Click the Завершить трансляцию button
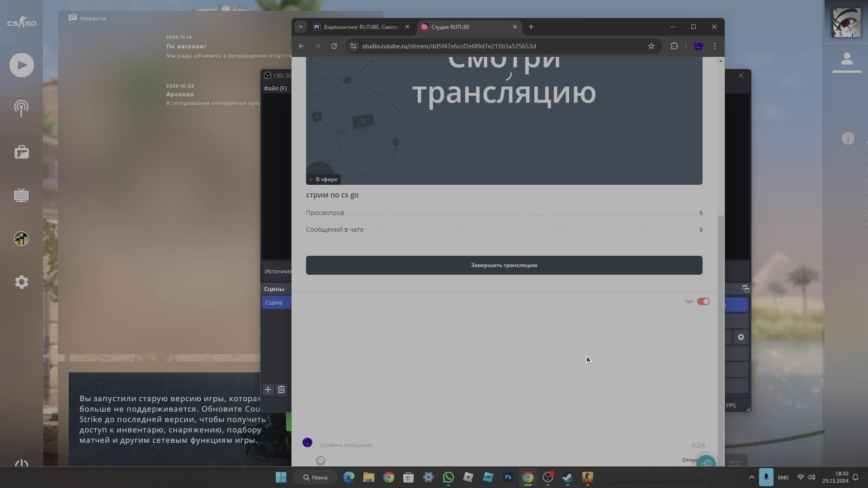 click(x=504, y=265)
